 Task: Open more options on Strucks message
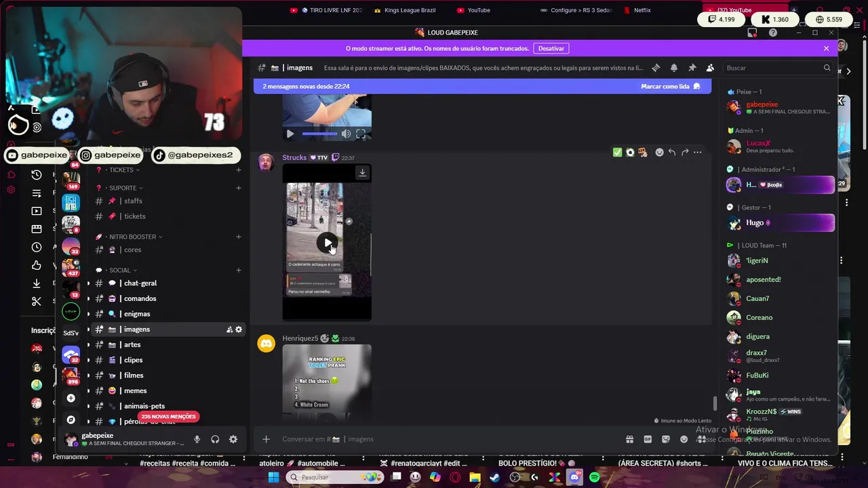point(698,152)
